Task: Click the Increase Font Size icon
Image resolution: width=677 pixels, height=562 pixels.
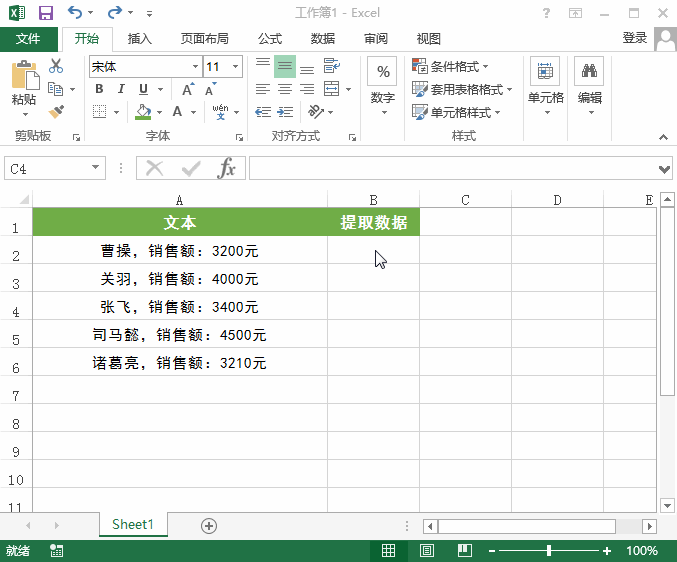Action: [188, 89]
